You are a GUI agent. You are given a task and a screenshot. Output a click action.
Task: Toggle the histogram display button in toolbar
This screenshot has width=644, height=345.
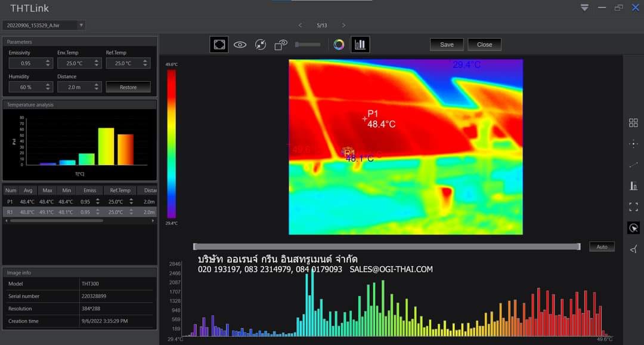point(360,45)
